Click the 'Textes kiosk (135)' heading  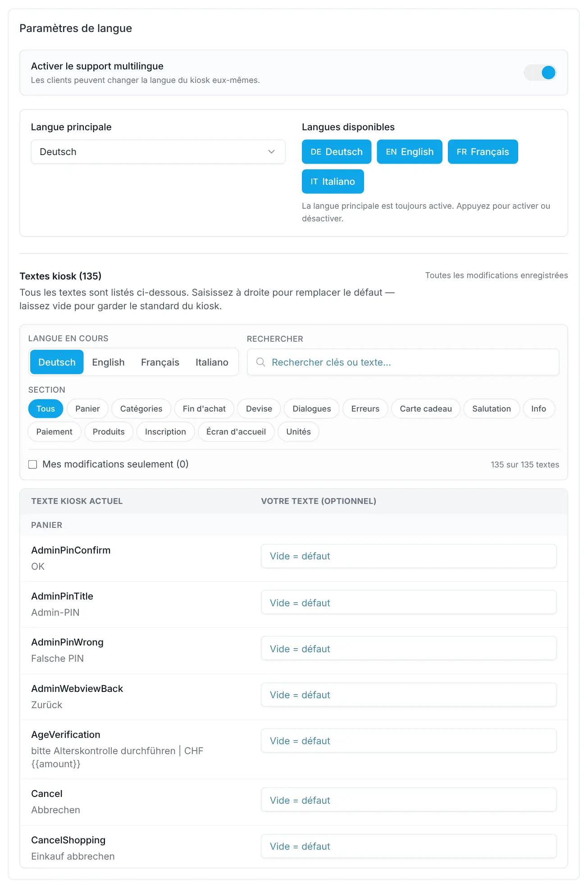pos(60,276)
